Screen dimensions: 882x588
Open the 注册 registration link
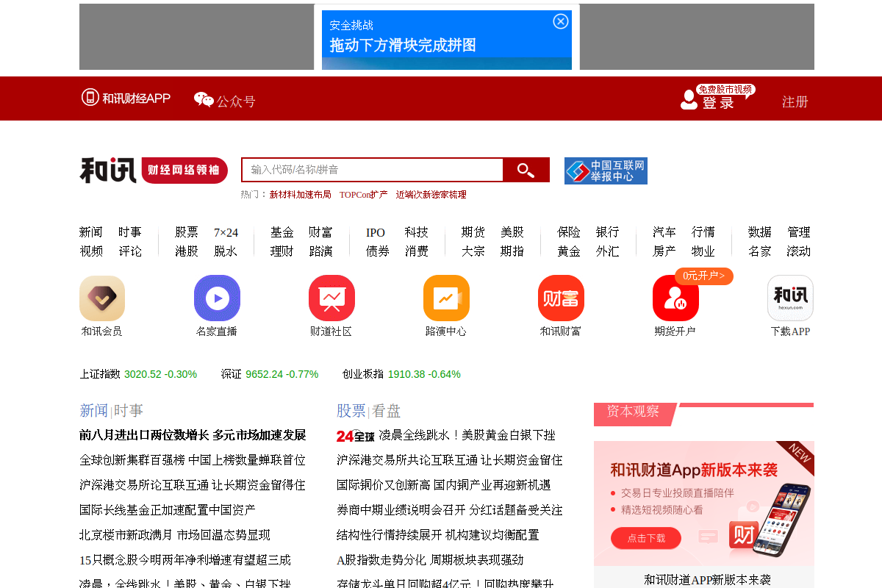click(795, 101)
